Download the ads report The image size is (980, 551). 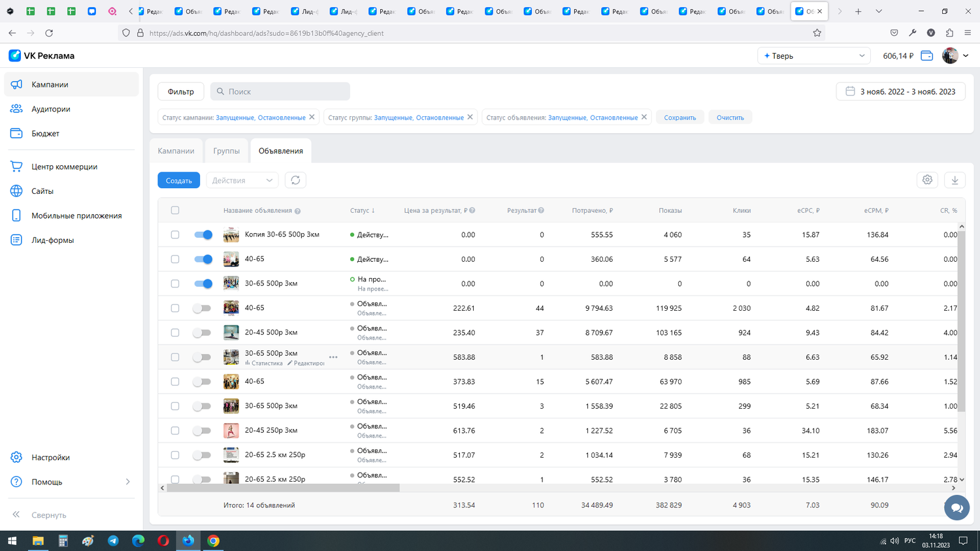pyautogui.click(x=955, y=180)
